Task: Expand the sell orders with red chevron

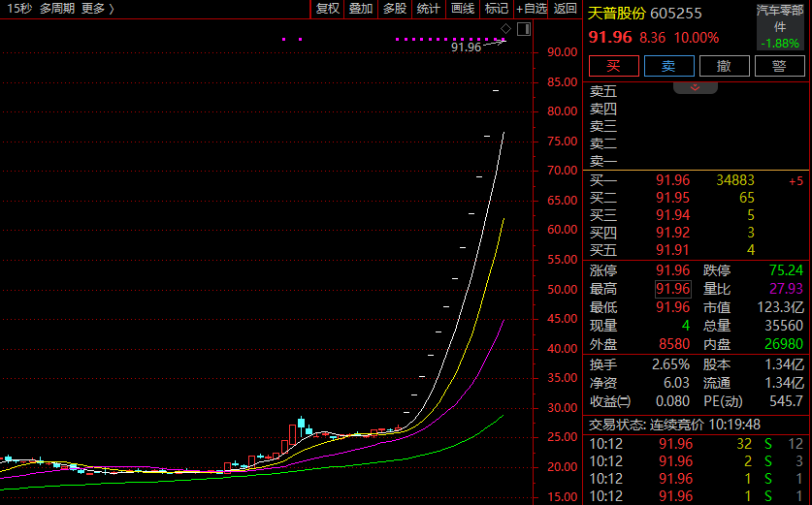Action: 695,87
